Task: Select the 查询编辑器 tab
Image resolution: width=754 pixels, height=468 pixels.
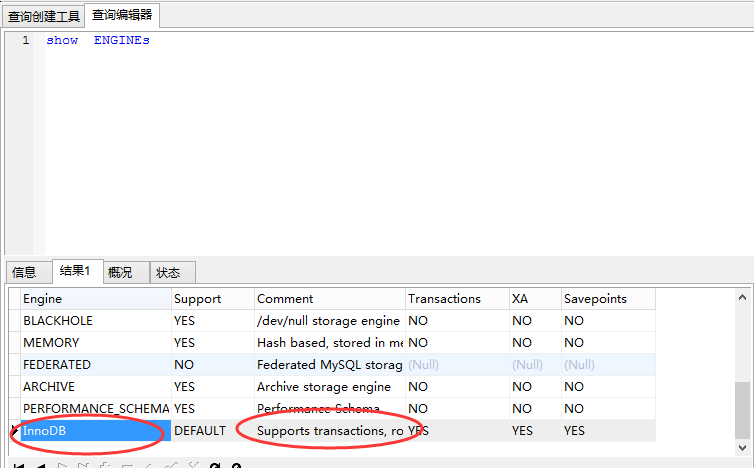Action: [x=122, y=15]
